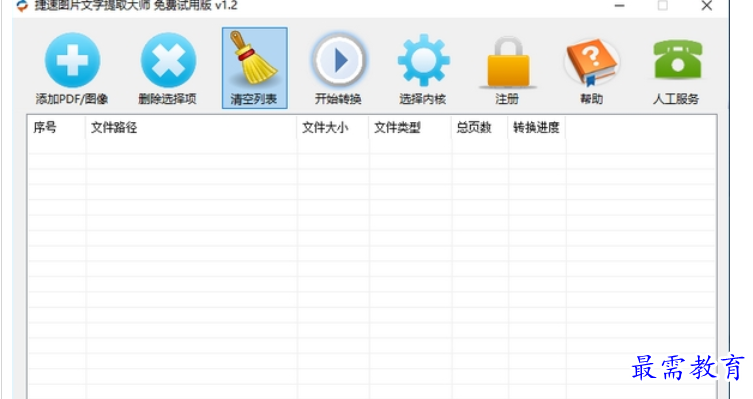Start conversion with the play icon
Screen dimensions: 753x399
[x=339, y=60]
